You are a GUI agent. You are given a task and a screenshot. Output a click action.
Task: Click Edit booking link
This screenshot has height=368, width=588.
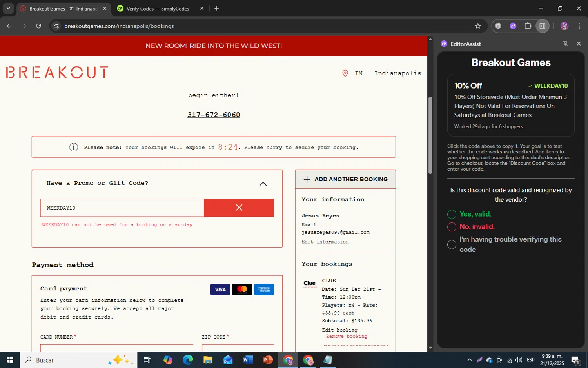[x=339, y=330]
